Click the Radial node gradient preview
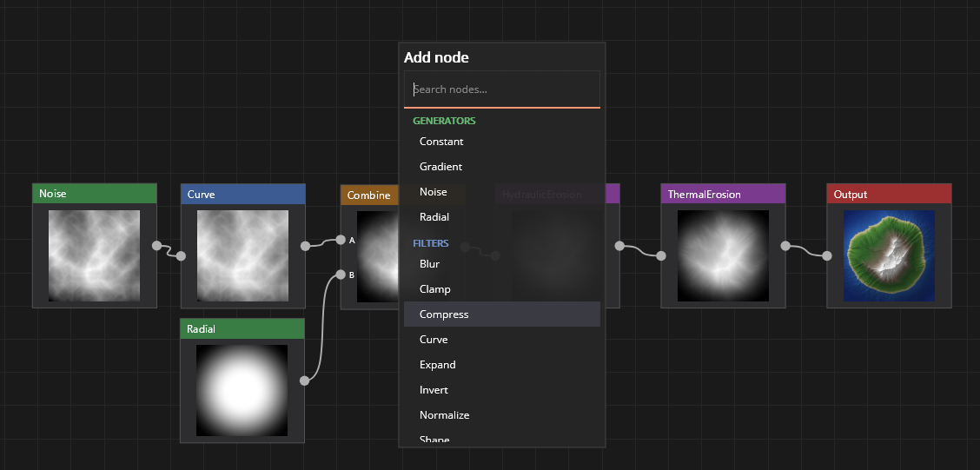 (242, 391)
